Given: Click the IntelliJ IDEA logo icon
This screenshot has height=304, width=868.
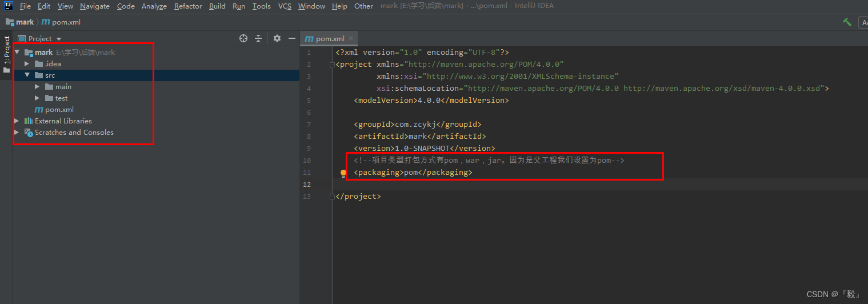Looking at the screenshot, I should [x=7, y=6].
